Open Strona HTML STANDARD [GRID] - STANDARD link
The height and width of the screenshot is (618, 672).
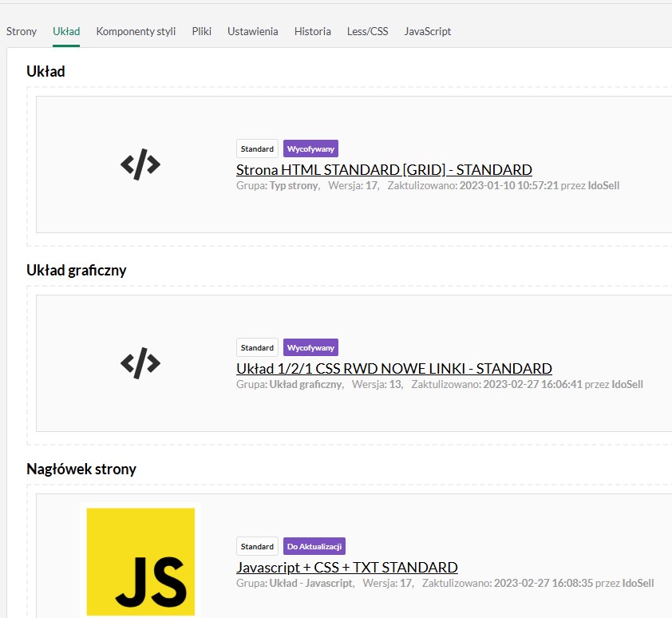[x=384, y=169]
